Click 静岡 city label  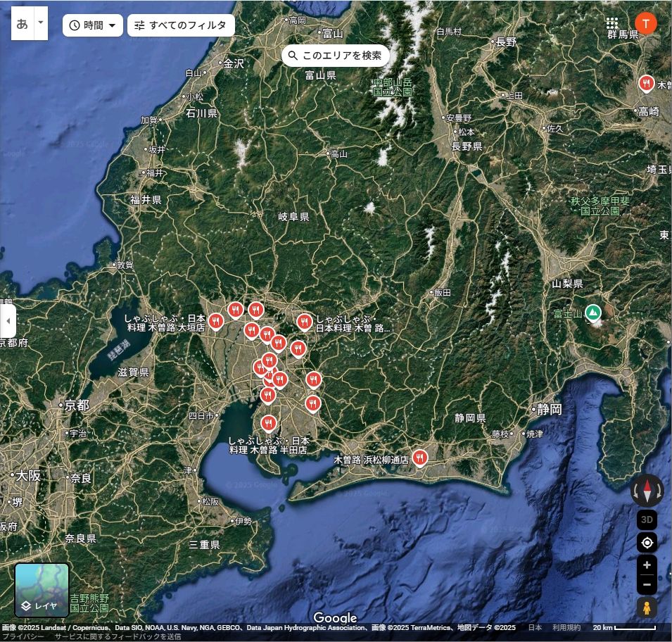tap(550, 410)
